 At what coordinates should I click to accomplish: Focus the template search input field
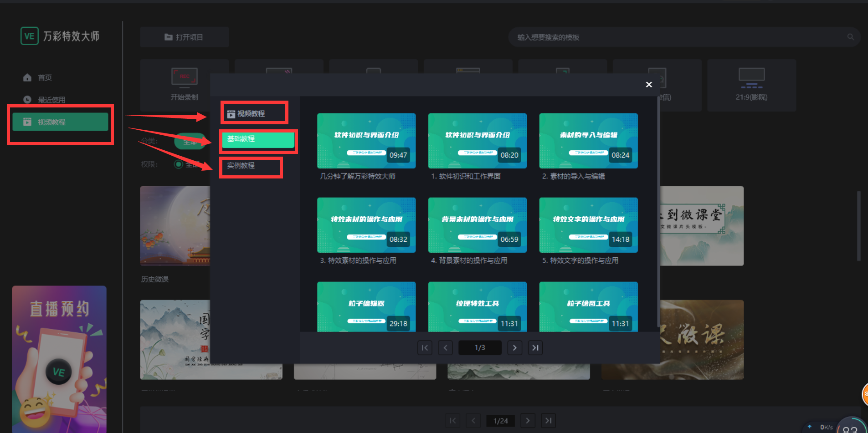[x=679, y=37]
